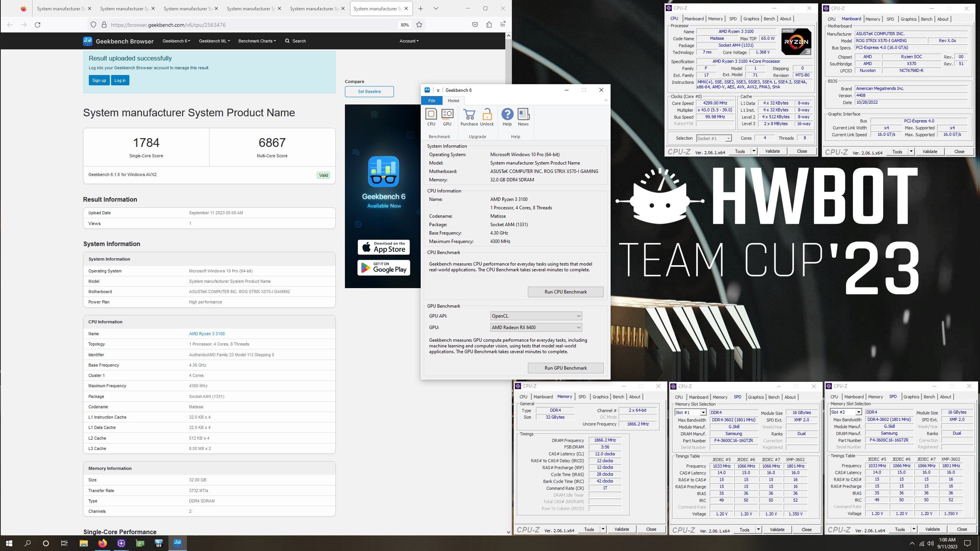This screenshot has width=980, height=551.
Task: Open Tools dropdown arrow in top-right CPU-Z window
Action: pos(911,152)
